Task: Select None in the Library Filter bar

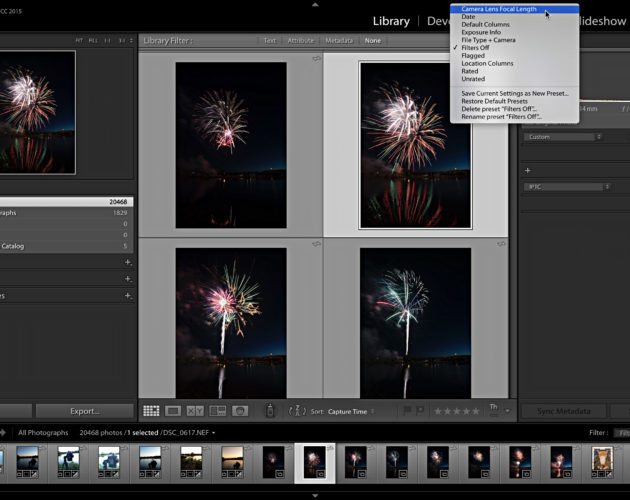Action: (372, 41)
